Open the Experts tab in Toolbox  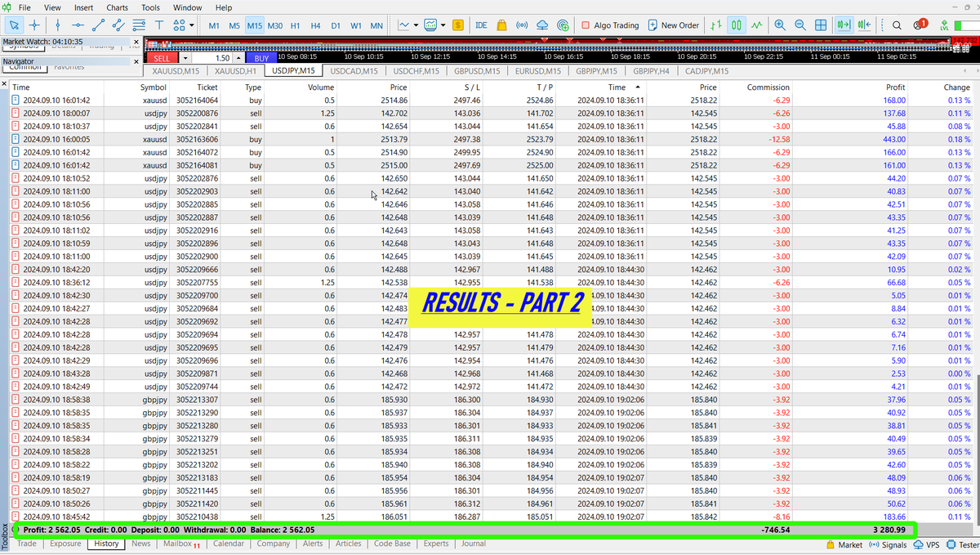click(x=436, y=544)
